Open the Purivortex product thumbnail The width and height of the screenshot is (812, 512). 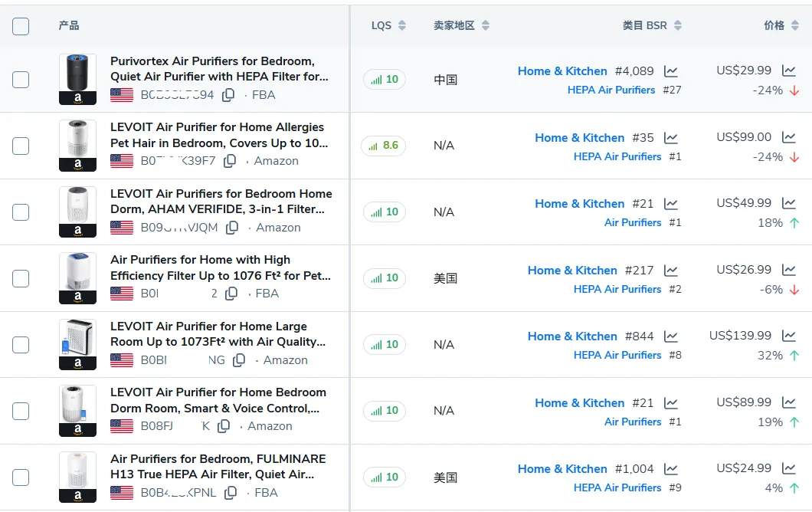77,79
